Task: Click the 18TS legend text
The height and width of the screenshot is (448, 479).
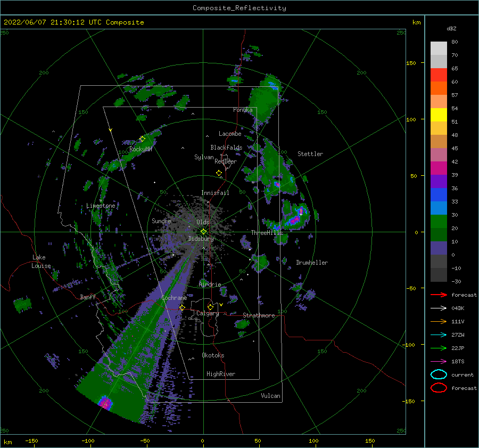Action: pyautogui.click(x=458, y=362)
